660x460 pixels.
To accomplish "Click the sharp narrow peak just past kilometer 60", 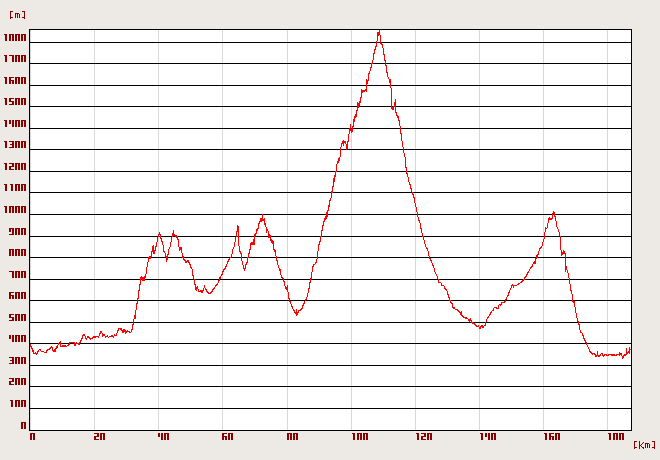I will pos(237,227).
